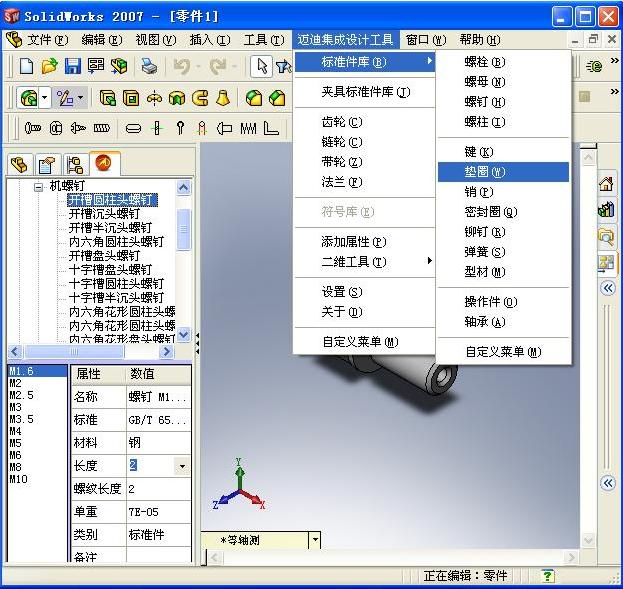Click the screw standard-part toolbar icon
The image size is (623, 589).
pyautogui.click(x=78, y=128)
